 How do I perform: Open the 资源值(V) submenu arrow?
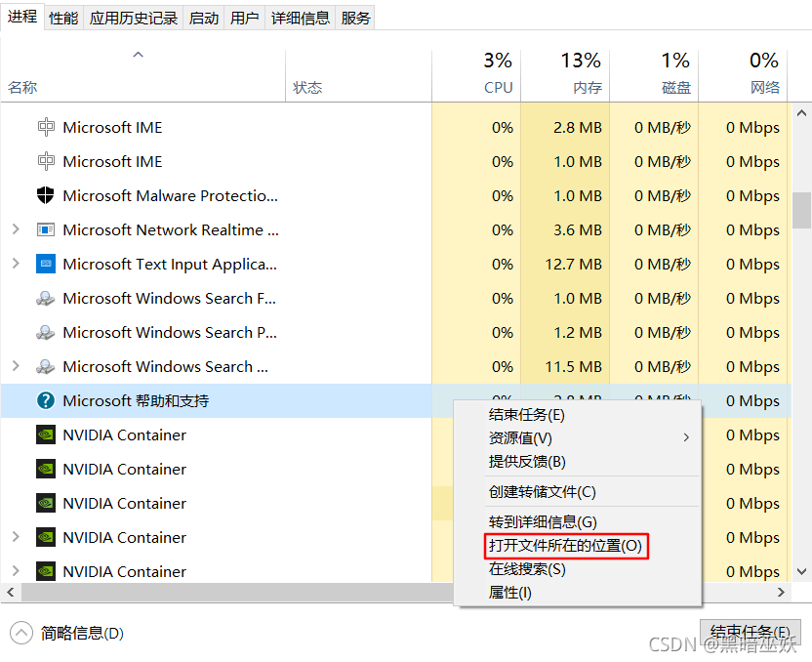[x=686, y=437]
